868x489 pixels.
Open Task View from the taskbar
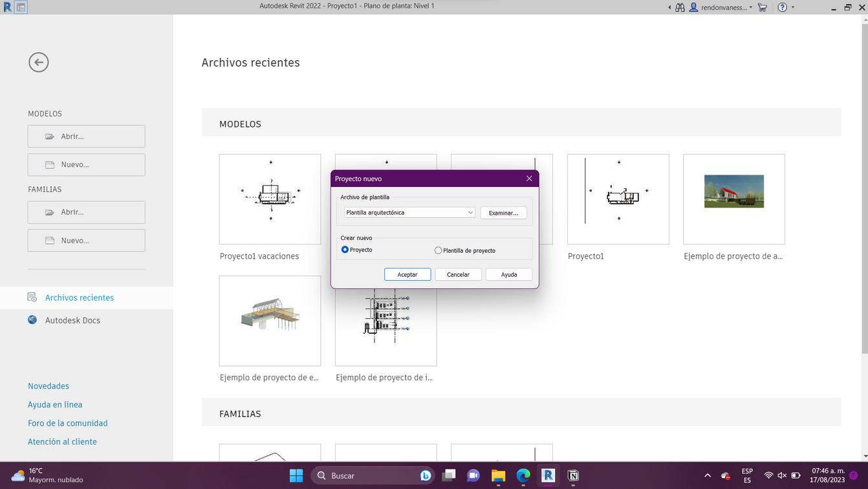tap(449, 475)
